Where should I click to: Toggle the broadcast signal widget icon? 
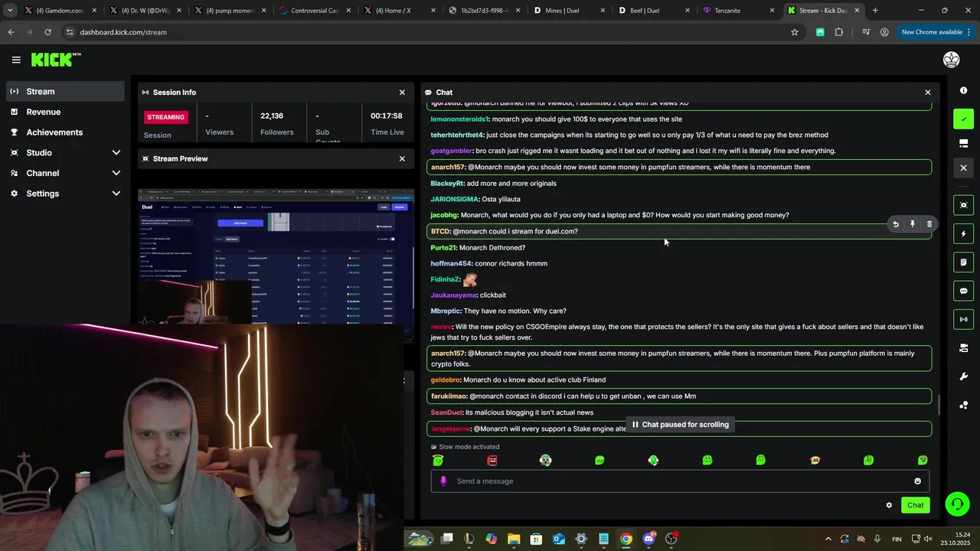tap(963, 319)
